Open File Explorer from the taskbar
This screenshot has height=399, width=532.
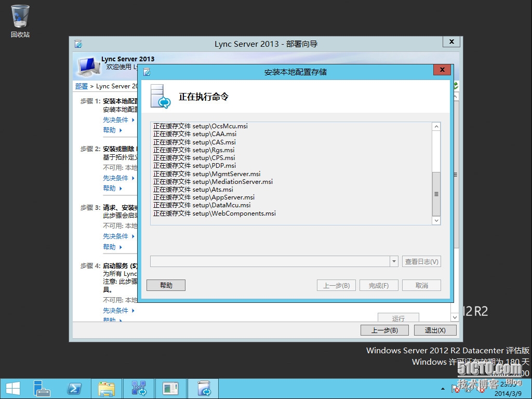(x=107, y=389)
